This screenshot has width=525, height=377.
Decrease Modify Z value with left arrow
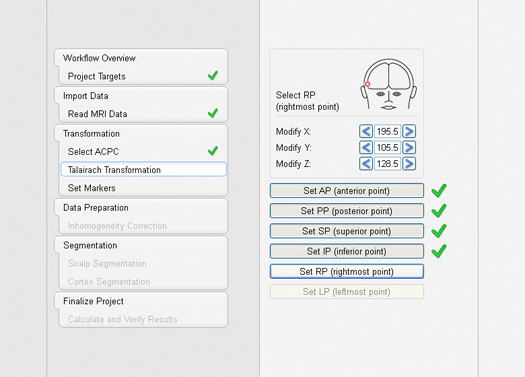pos(366,164)
